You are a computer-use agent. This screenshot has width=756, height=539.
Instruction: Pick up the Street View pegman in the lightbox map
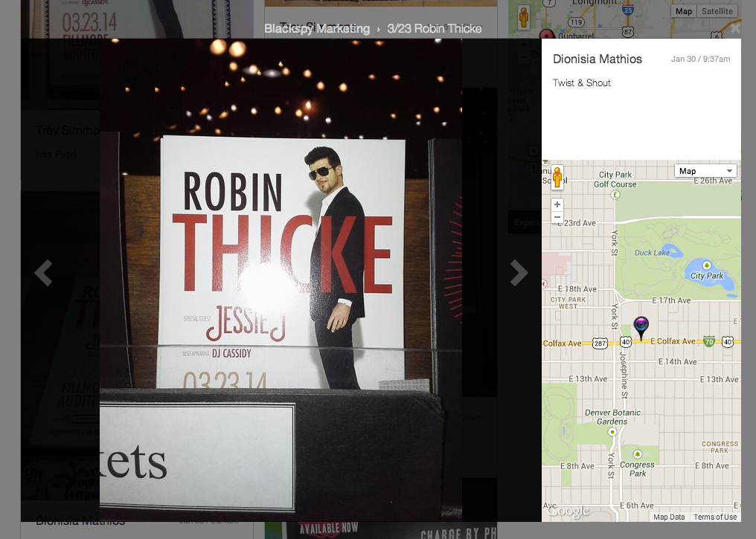(x=557, y=177)
